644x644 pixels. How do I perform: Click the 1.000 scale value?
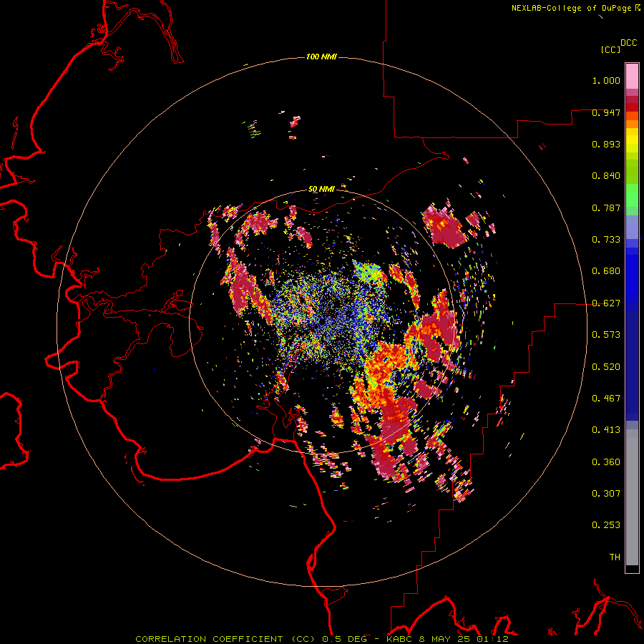pyautogui.click(x=606, y=80)
